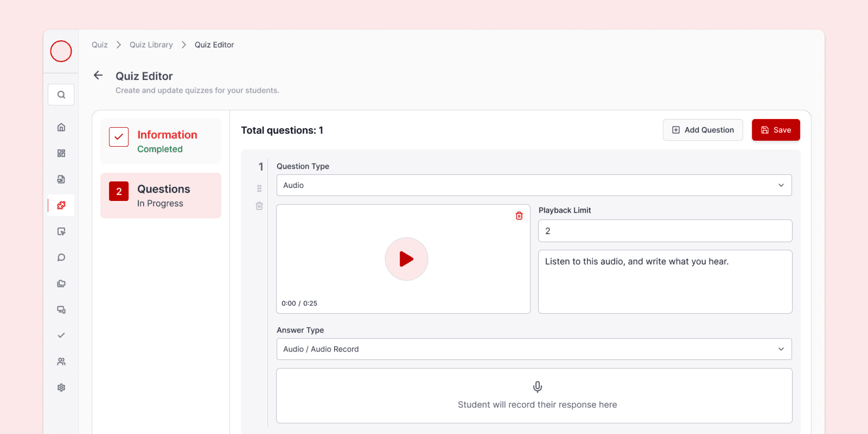The image size is (868, 434).
Task: Select the active red puzzle Quiz icon
Action: pyautogui.click(x=61, y=205)
